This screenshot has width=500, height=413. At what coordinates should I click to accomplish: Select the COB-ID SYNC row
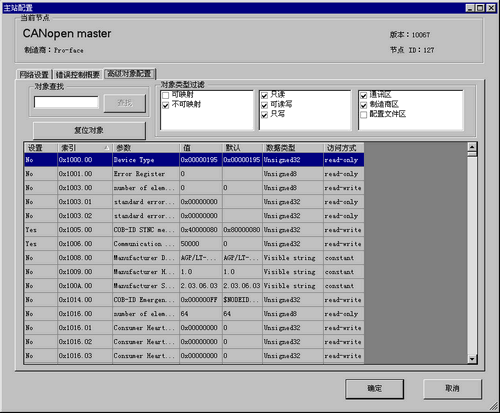(x=194, y=230)
